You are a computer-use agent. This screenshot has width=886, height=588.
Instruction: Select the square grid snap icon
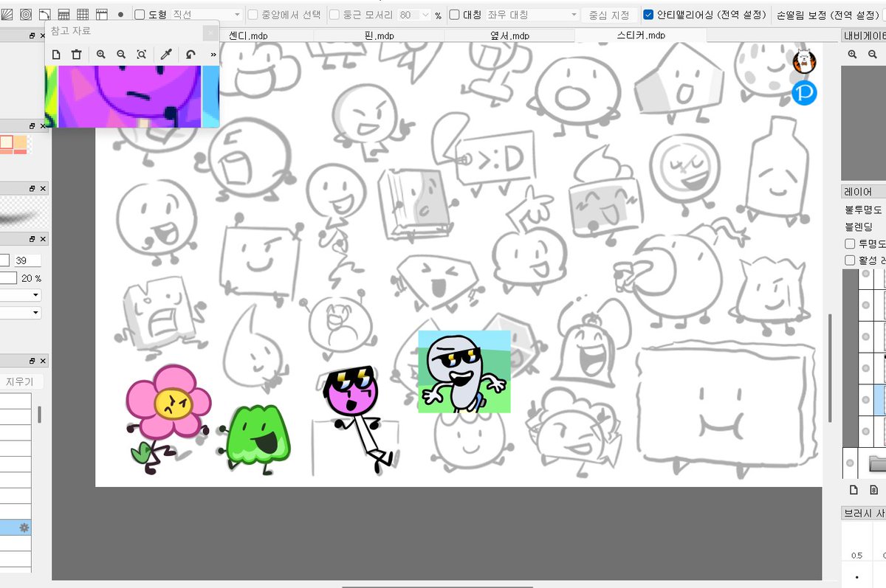coord(83,14)
